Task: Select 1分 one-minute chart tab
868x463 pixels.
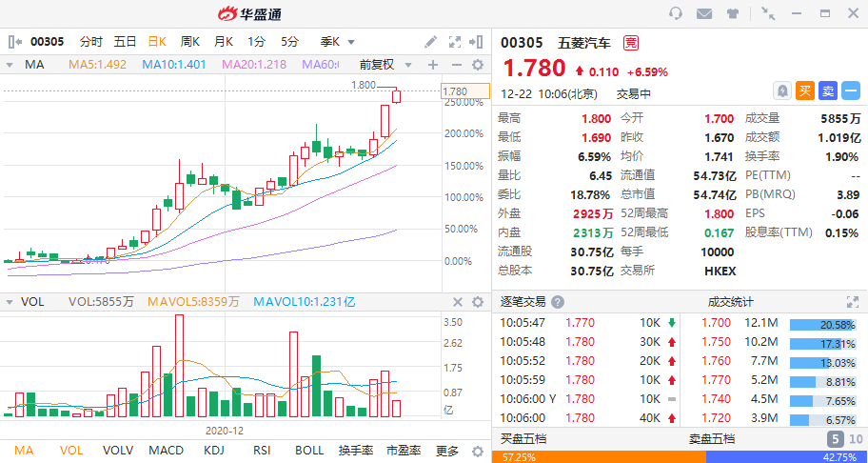Action: click(x=256, y=42)
